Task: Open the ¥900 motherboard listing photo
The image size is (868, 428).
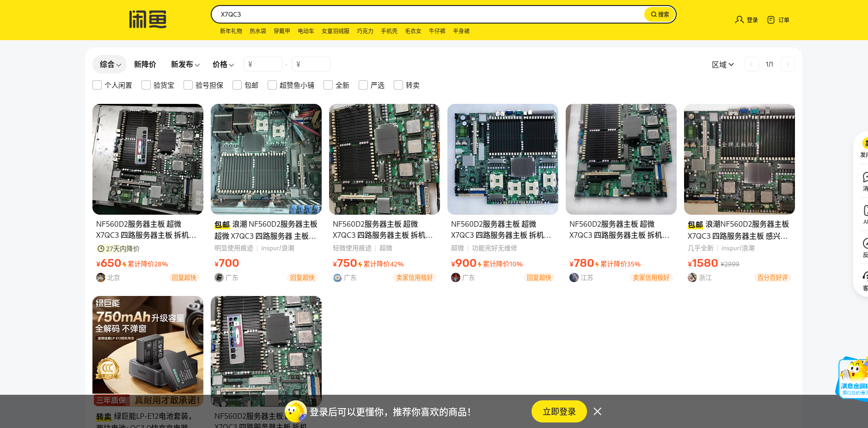Action: point(503,159)
